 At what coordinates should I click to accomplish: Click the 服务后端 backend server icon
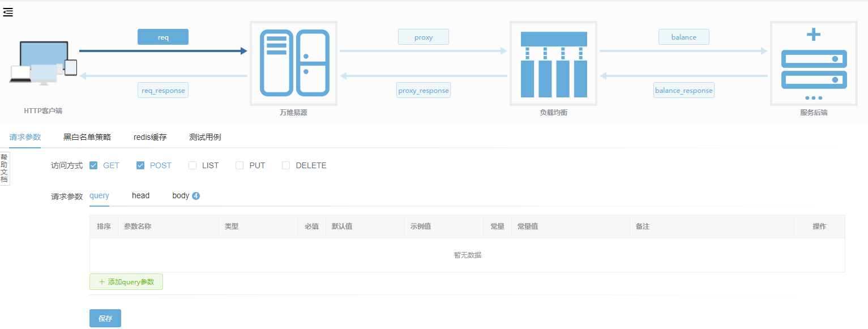[x=813, y=63]
